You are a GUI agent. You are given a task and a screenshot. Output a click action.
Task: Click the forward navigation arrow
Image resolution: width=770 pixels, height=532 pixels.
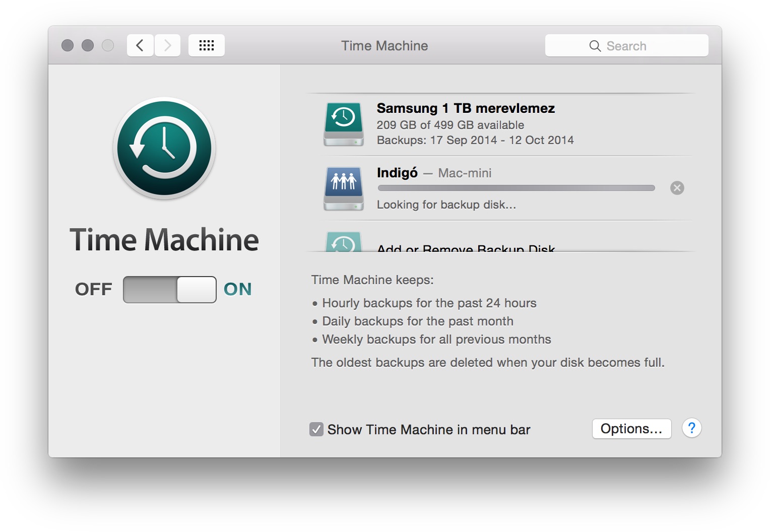(x=167, y=46)
